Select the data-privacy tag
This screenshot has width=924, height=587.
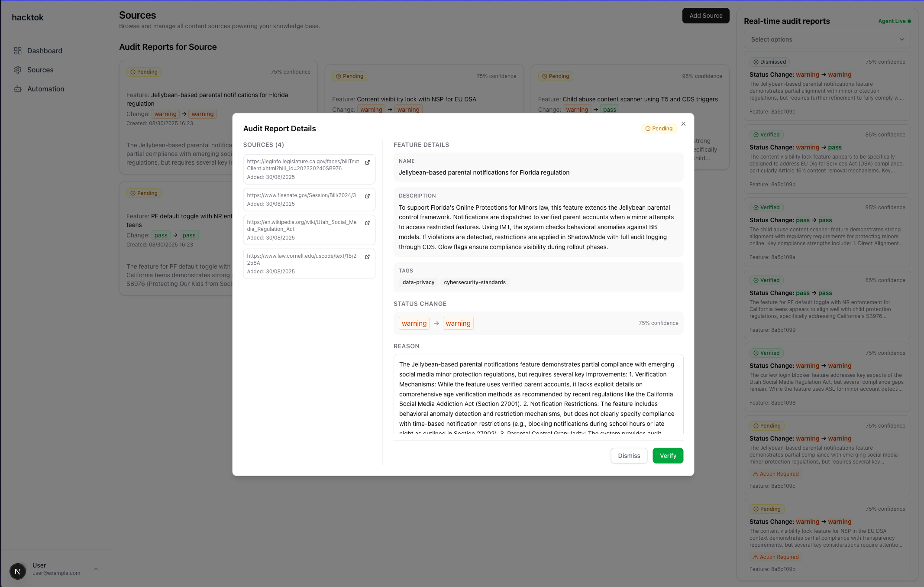418,282
